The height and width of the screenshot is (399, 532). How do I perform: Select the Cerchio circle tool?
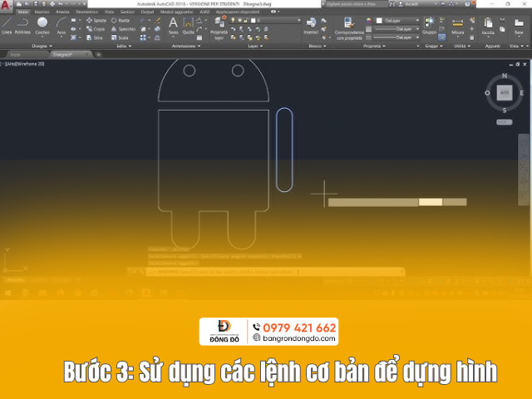[x=42, y=26]
